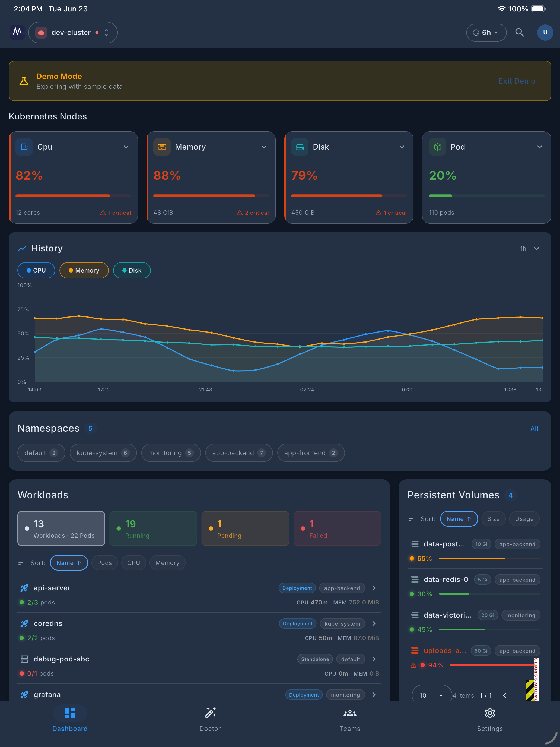Expand the Cpu card chevron
The height and width of the screenshot is (747, 560).
(x=126, y=147)
